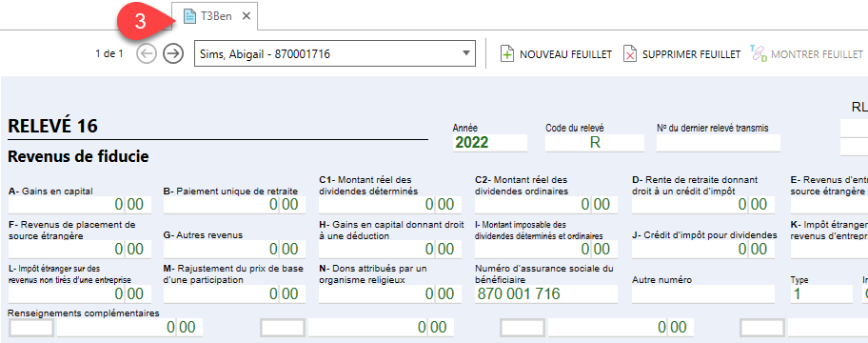This screenshot has height=343, width=868.
Task: Click MONTRER FEUILLET button
Action: (x=806, y=54)
